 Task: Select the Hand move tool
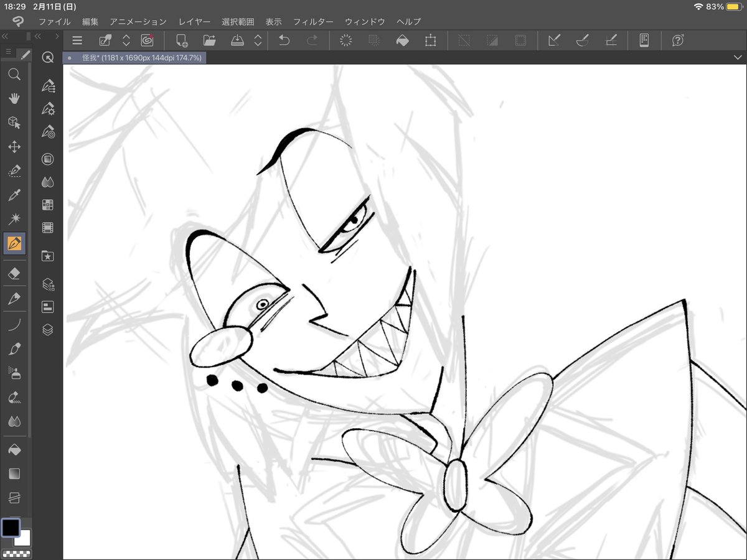tap(14, 98)
